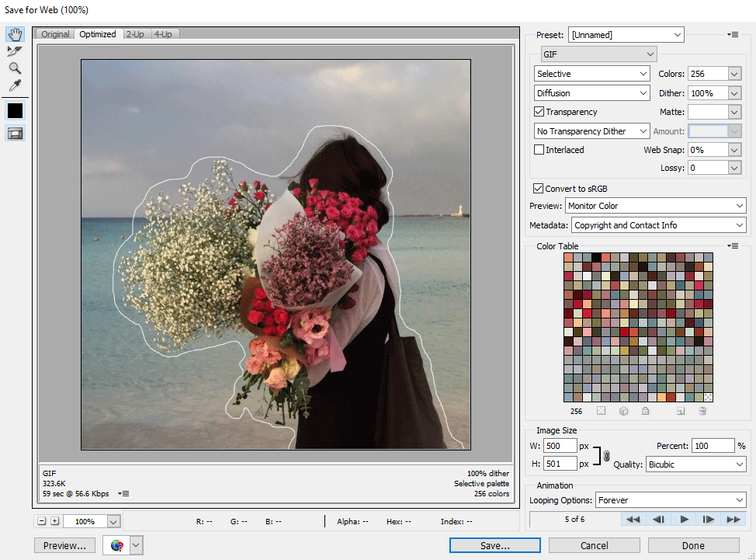Open the Color Table panel menu
Image resolution: width=756 pixels, height=560 pixels.
pyautogui.click(x=733, y=246)
